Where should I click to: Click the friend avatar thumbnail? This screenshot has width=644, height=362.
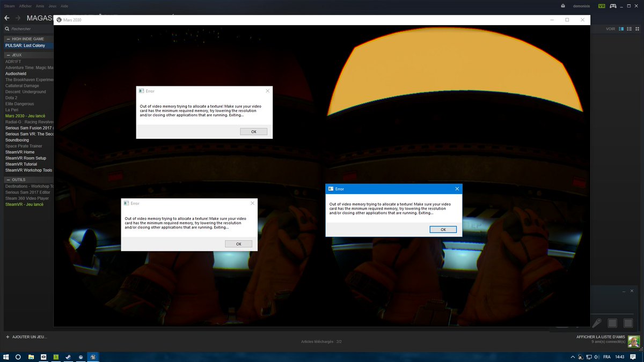click(634, 342)
